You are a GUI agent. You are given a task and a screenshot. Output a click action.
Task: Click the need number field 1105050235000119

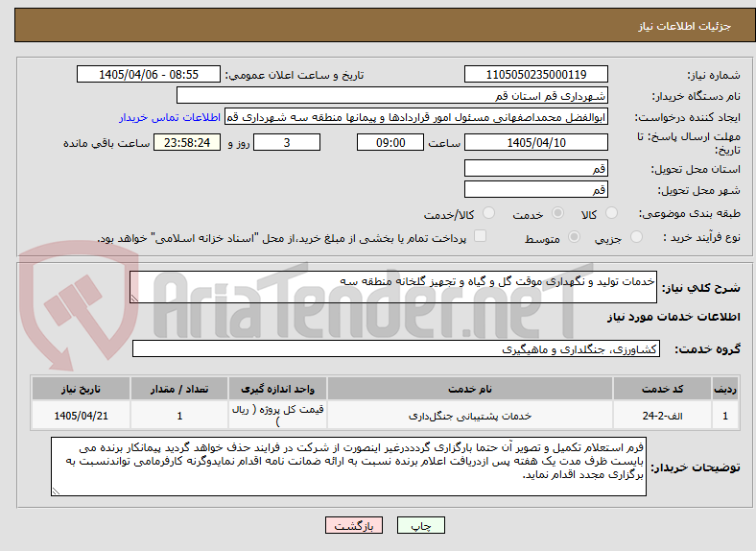pos(535,74)
